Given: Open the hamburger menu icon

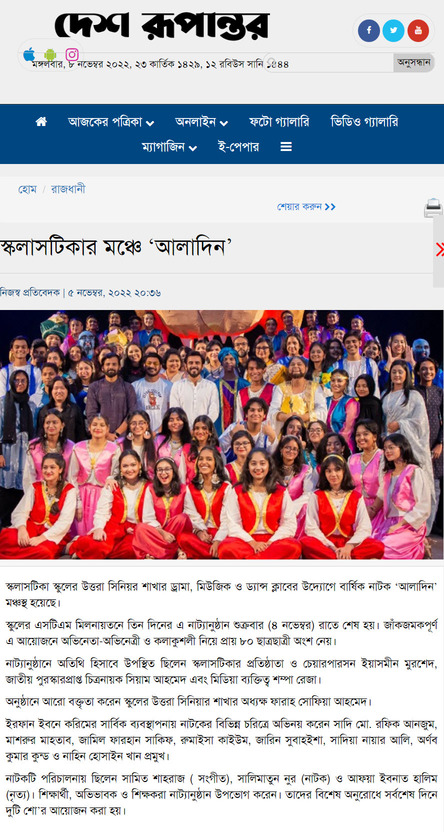Looking at the screenshot, I should click(x=286, y=146).
